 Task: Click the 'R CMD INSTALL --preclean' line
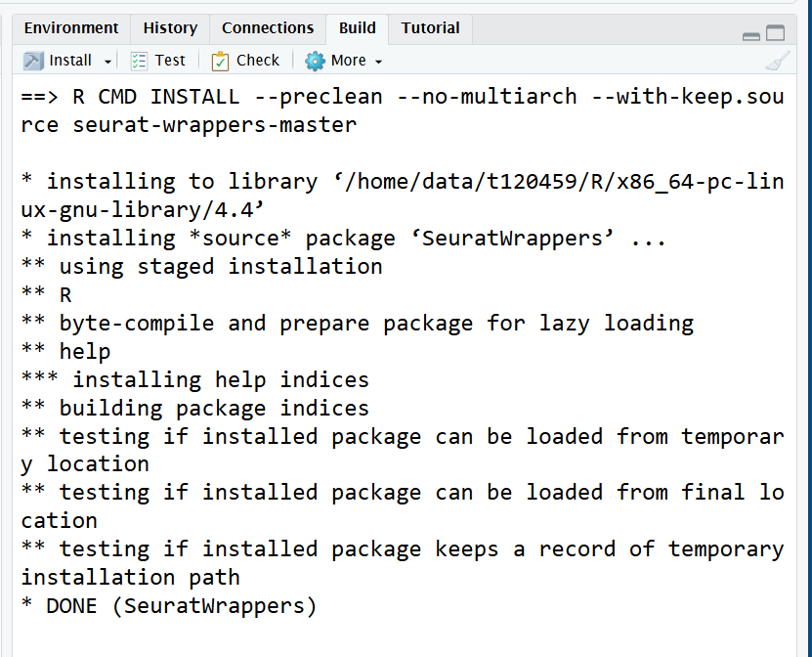[403, 97]
